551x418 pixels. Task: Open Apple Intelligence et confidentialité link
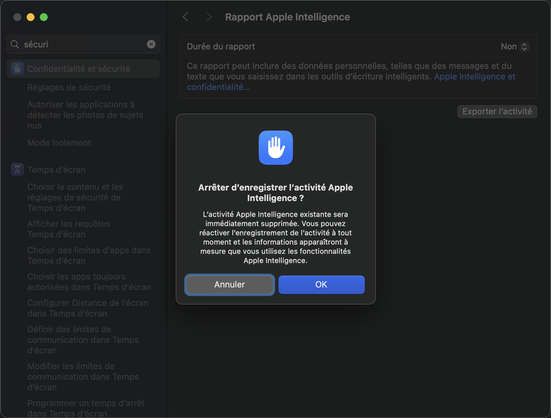click(x=351, y=82)
